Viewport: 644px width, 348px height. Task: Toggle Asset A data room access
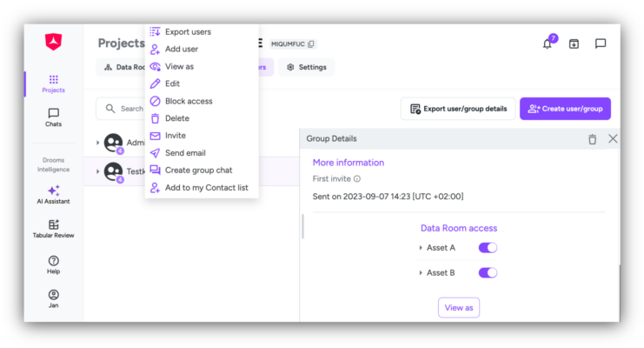pyautogui.click(x=488, y=248)
